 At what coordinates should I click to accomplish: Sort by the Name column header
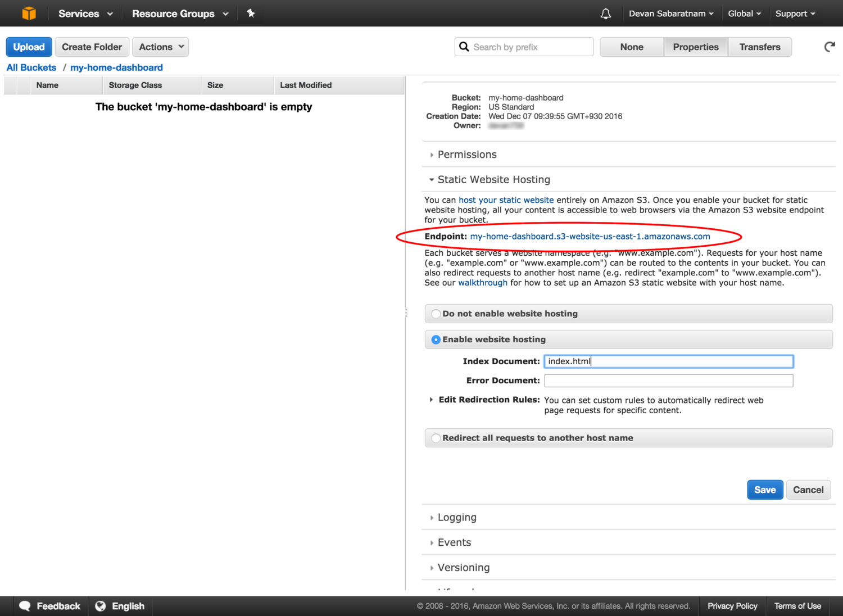[x=66, y=85]
